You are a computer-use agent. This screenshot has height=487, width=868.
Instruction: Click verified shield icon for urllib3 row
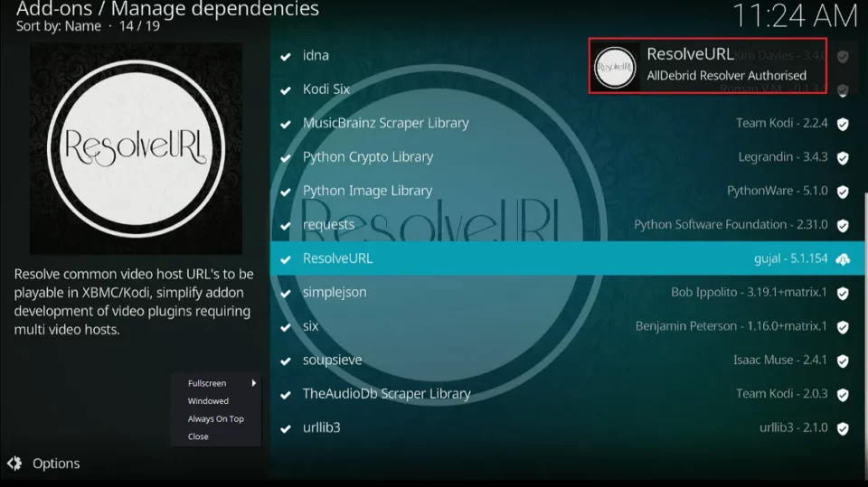click(x=843, y=428)
